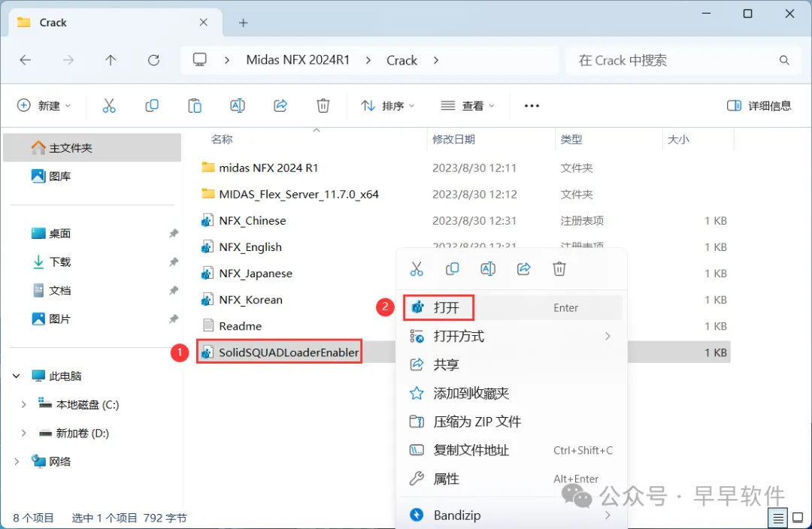The width and height of the screenshot is (812, 529).
Task: Choose 共享 in context menu
Action: click(x=513, y=364)
